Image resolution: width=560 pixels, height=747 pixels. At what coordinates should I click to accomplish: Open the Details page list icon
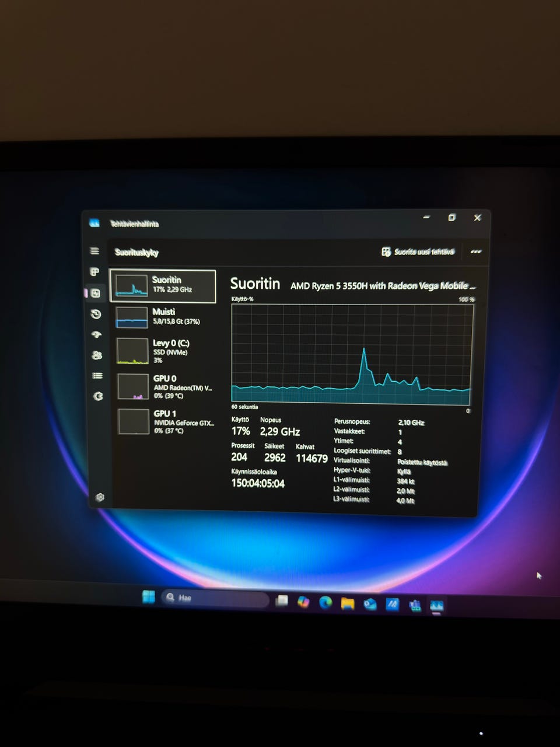click(x=98, y=376)
